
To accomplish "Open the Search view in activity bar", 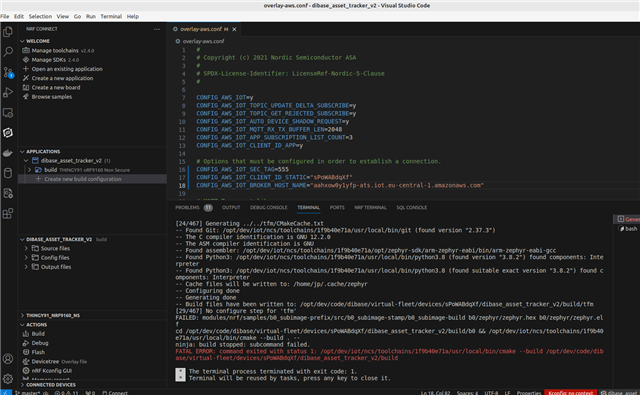I will (x=8, y=52).
